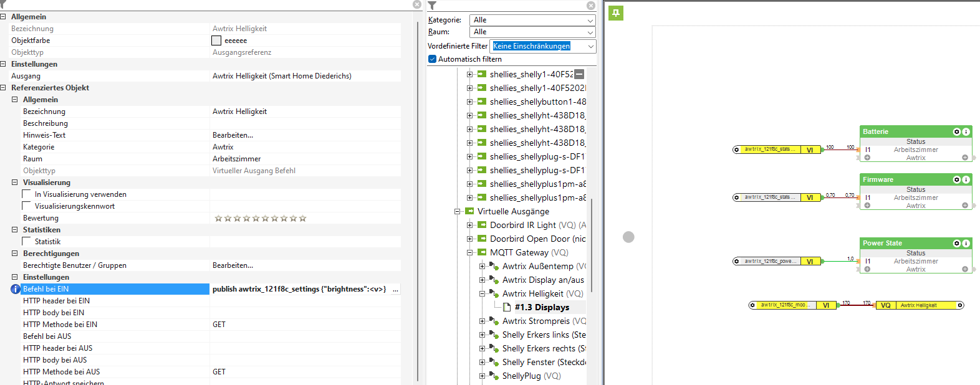
Task: Click the filter funnel icon above Kategorie
Action: (432, 6)
